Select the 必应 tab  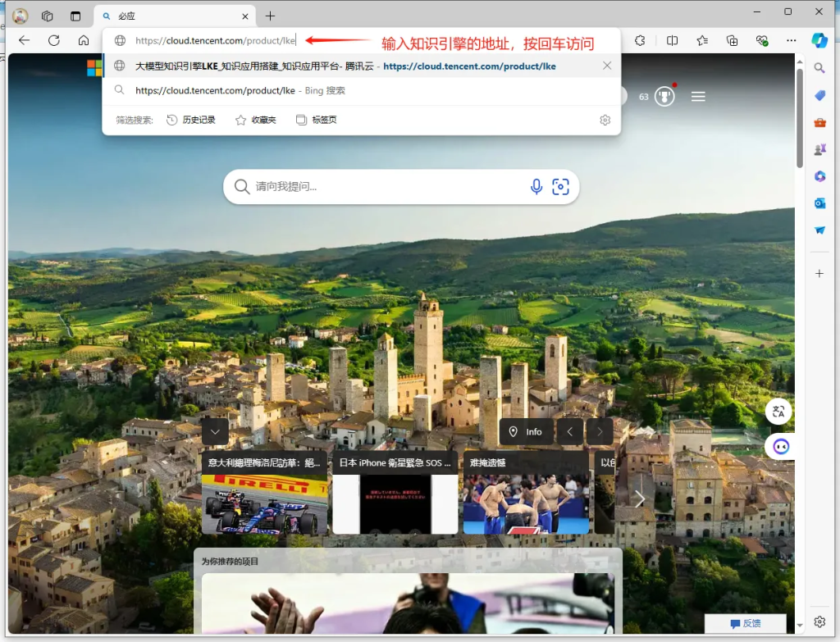164,16
